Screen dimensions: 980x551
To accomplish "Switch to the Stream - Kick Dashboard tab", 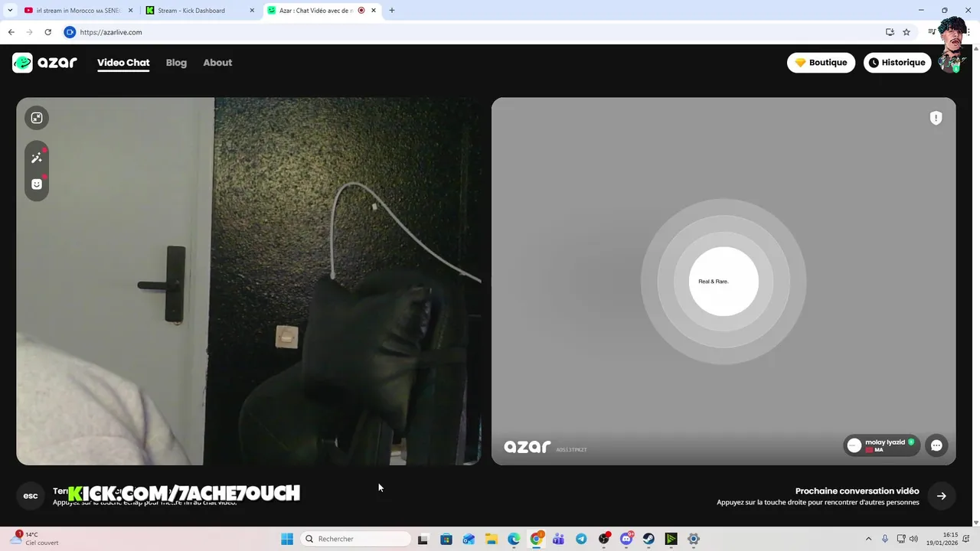I will point(200,11).
